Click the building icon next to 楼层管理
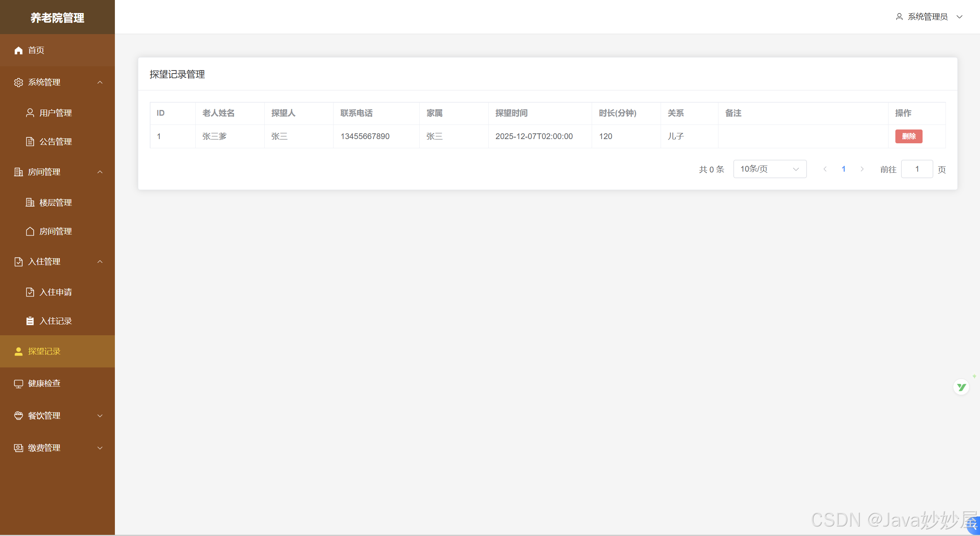This screenshot has width=980, height=536. click(x=30, y=202)
